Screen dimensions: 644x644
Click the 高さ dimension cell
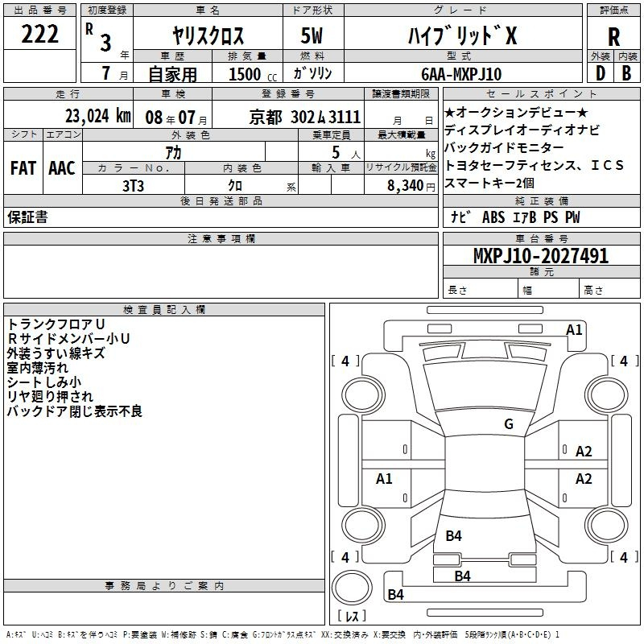[x=609, y=290]
